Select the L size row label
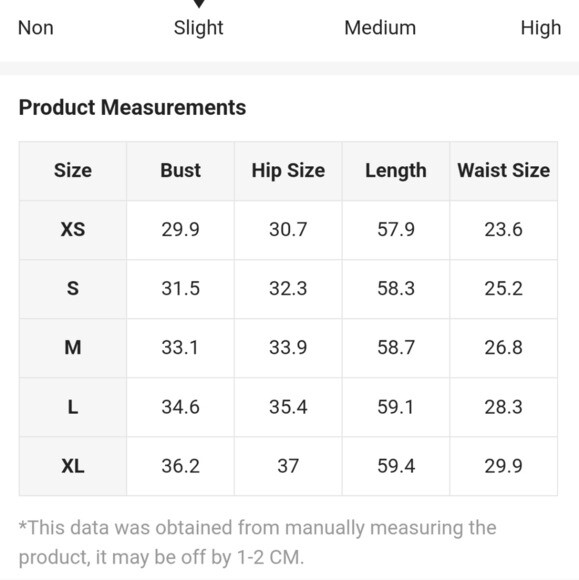 (73, 407)
